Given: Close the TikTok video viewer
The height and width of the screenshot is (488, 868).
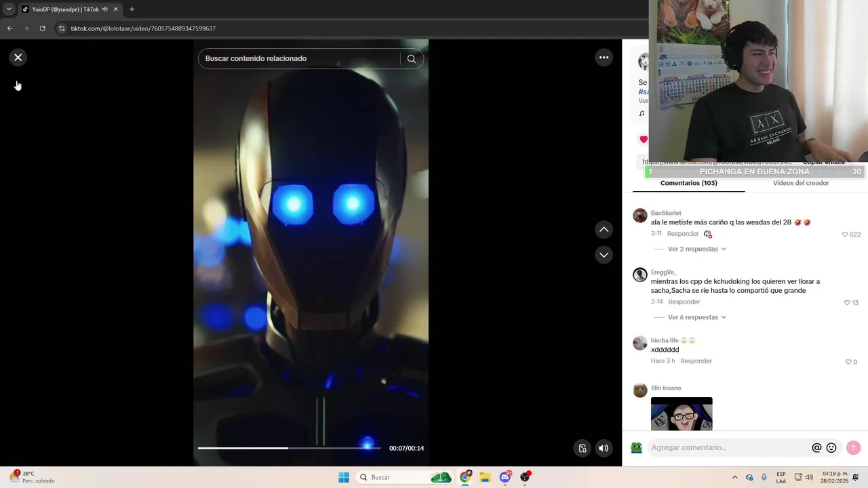Looking at the screenshot, I should 18,58.
